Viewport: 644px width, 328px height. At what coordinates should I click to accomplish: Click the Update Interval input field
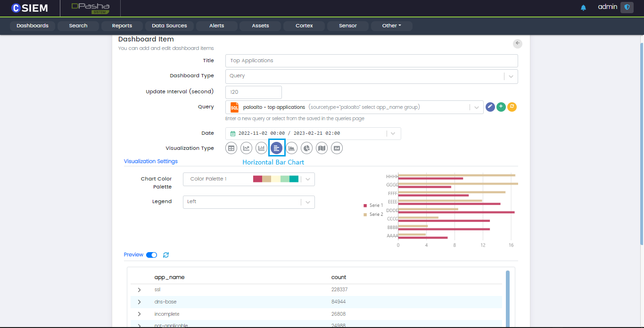[x=254, y=92]
